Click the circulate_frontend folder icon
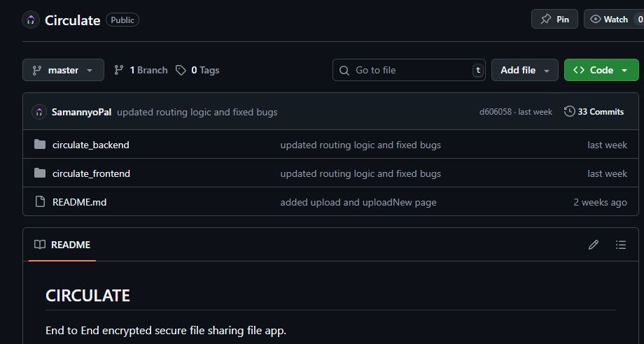 click(40, 173)
